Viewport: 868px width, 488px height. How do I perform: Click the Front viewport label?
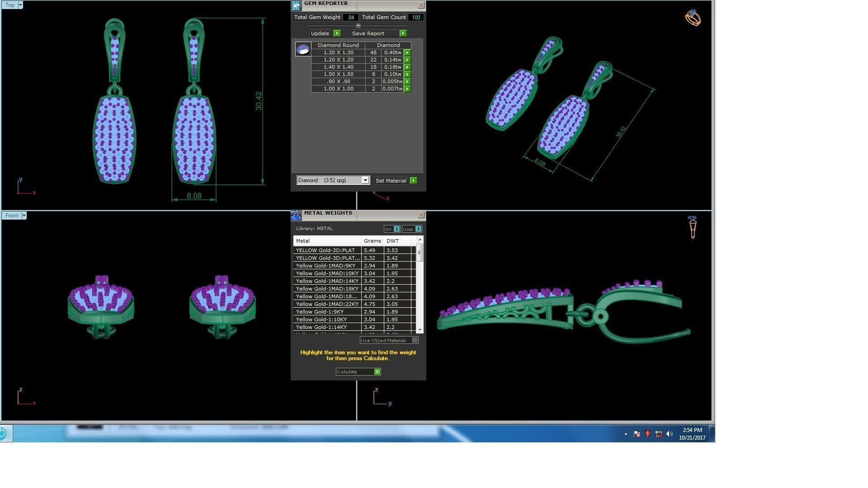coord(12,216)
